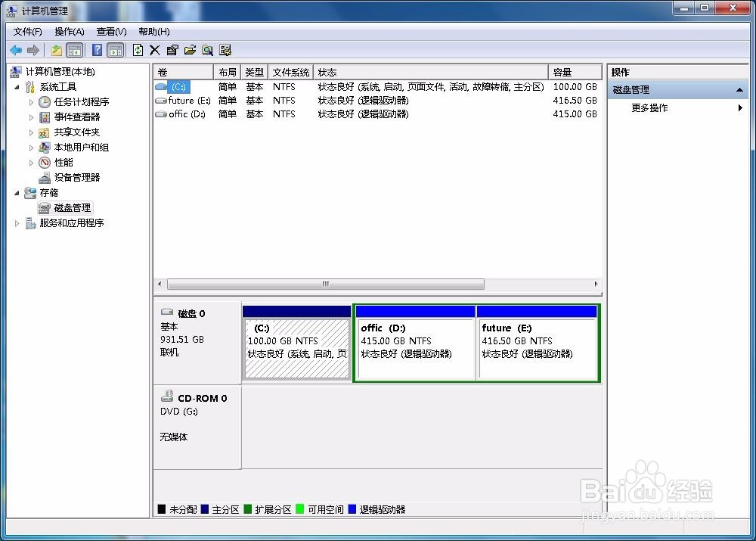Image resolution: width=756 pixels, height=541 pixels.
Task: Click the Forward arrow toolbar icon
Action: (33, 50)
